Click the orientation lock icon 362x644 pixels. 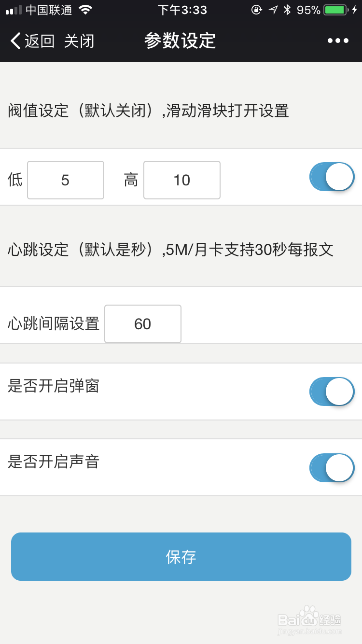(256, 9)
